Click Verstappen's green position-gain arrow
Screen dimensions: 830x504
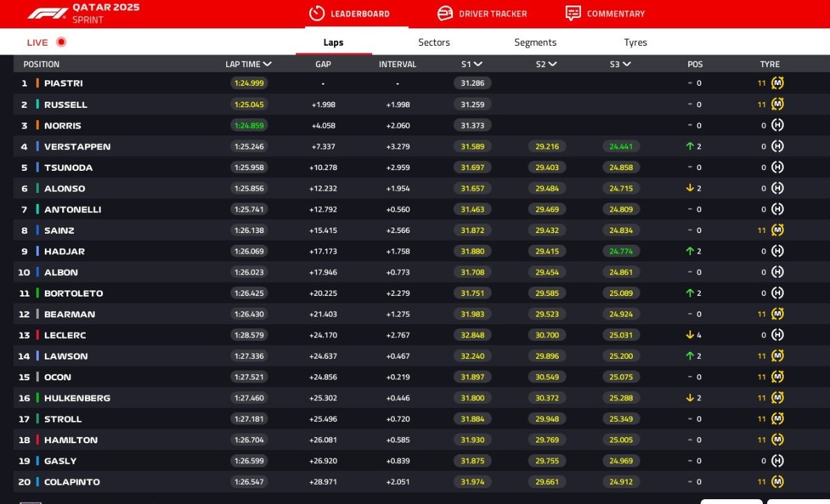coord(690,147)
